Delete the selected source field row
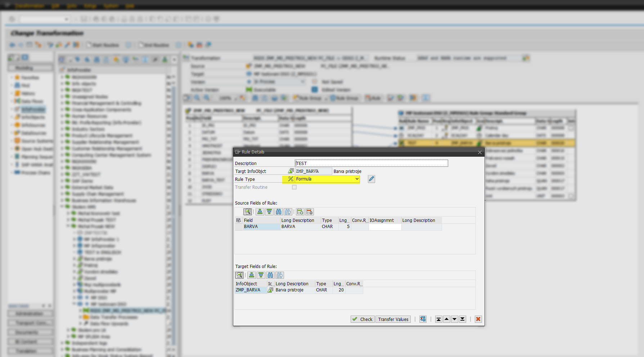644x357 pixels. pyautogui.click(x=309, y=211)
